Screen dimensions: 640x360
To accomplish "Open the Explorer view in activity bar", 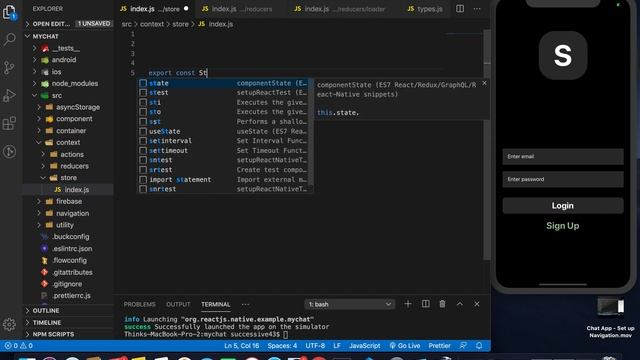I will 9,12.
